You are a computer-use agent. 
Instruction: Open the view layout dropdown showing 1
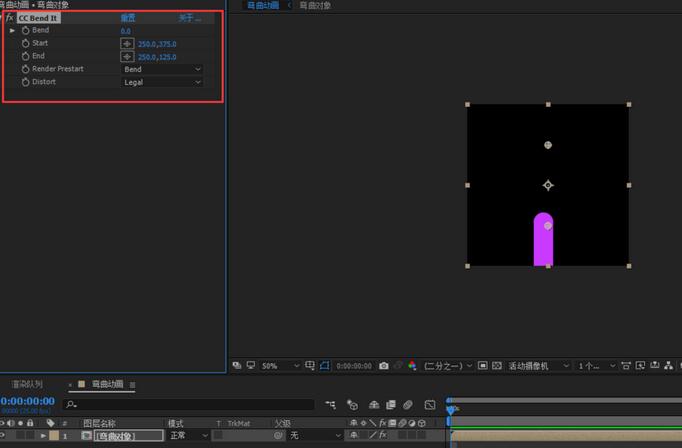[x=596, y=366]
